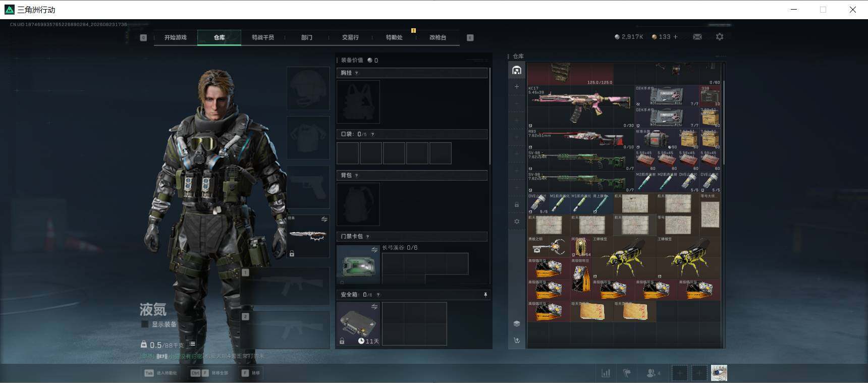
Task: Select the R93 sniper rifle in the stash
Action: pyautogui.click(x=581, y=139)
